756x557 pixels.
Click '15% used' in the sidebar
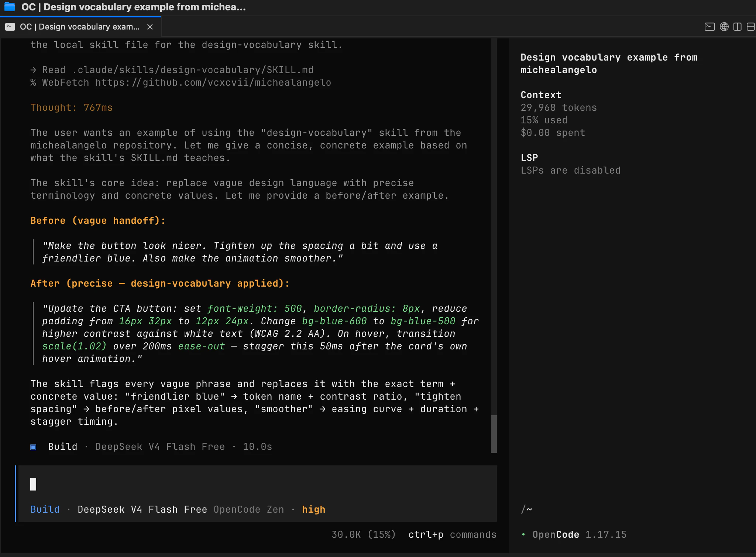544,120
